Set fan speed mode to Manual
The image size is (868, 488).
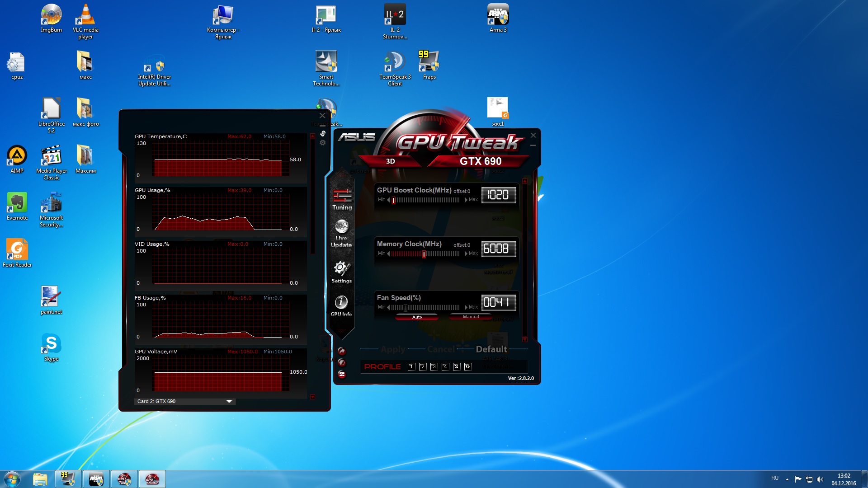(x=471, y=317)
